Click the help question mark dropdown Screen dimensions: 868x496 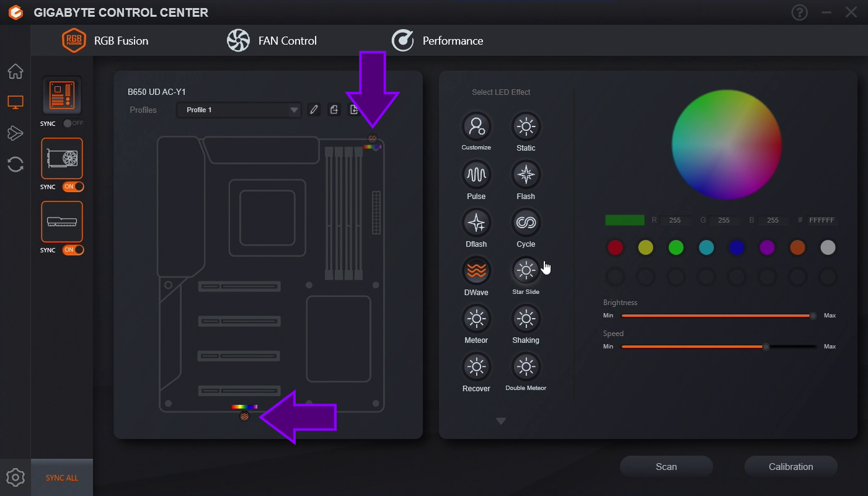[x=799, y=12]
